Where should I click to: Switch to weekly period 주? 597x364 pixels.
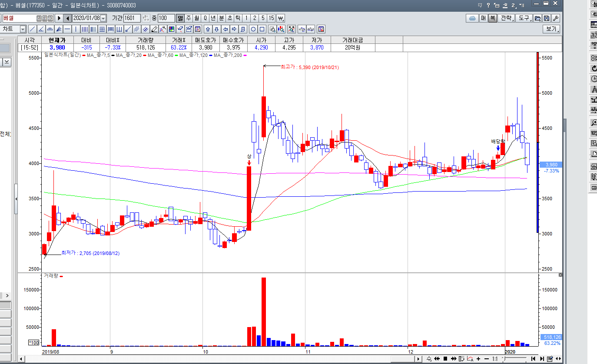[x=189, y=18]
